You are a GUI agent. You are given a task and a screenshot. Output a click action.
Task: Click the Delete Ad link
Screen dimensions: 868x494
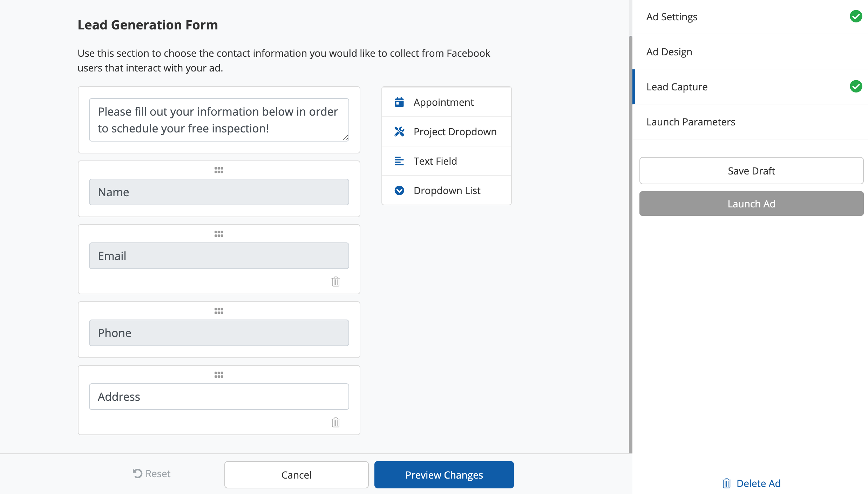point(751,483)
